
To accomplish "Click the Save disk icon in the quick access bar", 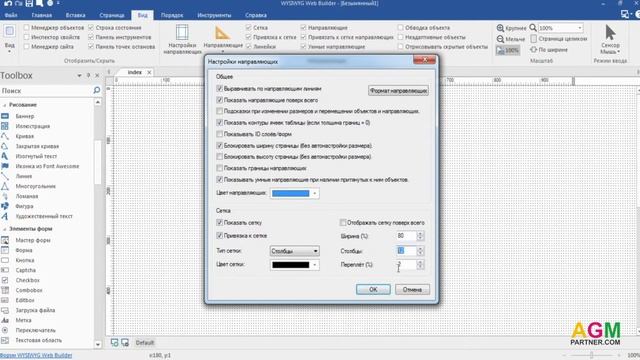I will [29, 3].
